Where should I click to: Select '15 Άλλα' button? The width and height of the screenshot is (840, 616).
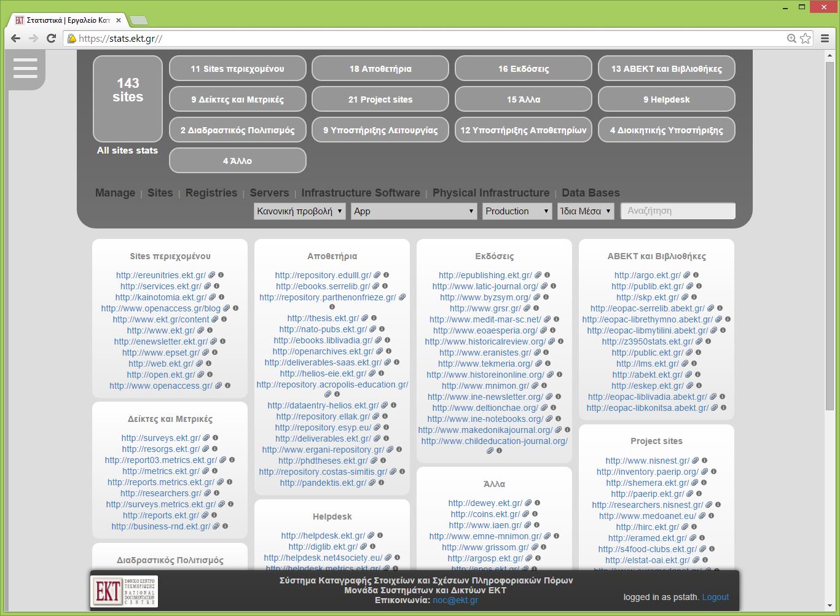(524, 99)
